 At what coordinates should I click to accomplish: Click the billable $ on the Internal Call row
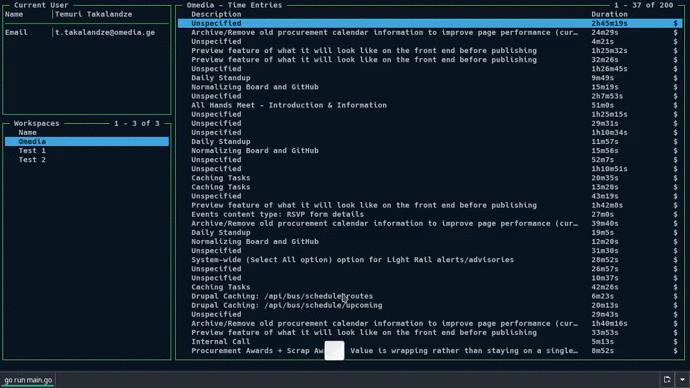pyautogui.click(x=675, y=341)
